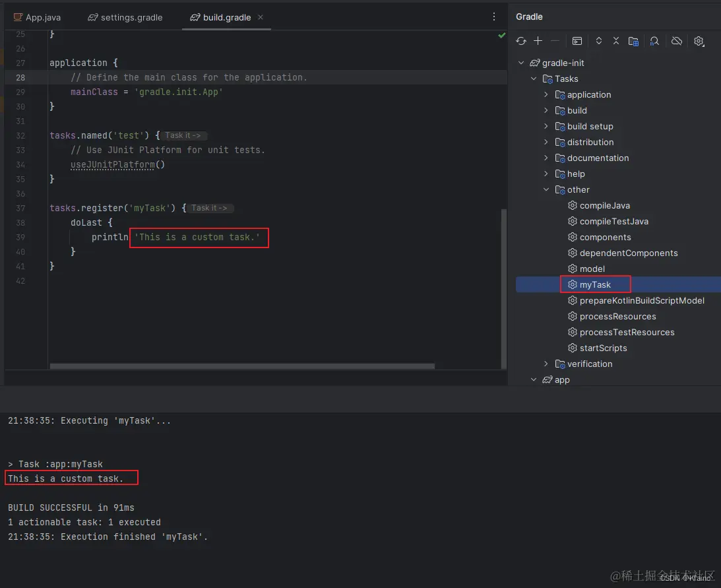The width and height of the screenshot is (721, 588).
Task: Expand the documentation task group
Action: pyautogui.click(x=546, y=158)
